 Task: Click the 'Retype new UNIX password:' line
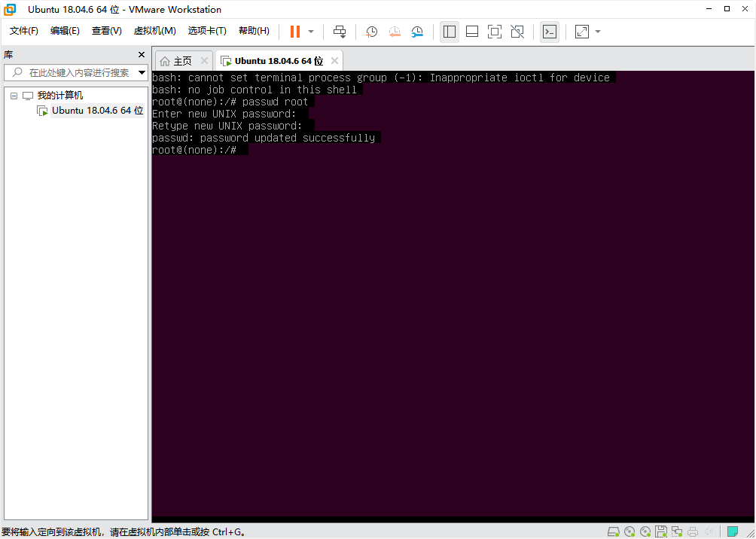tap(227, 126)
